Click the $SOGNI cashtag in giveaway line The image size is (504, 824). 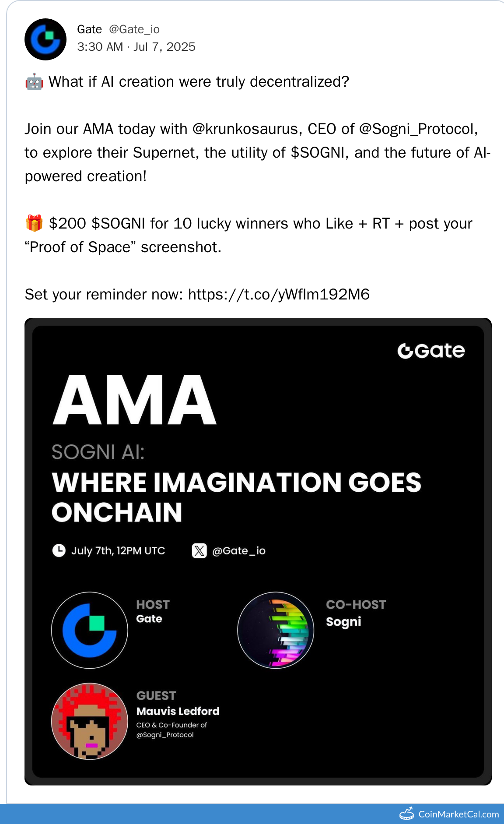[118, 224]
